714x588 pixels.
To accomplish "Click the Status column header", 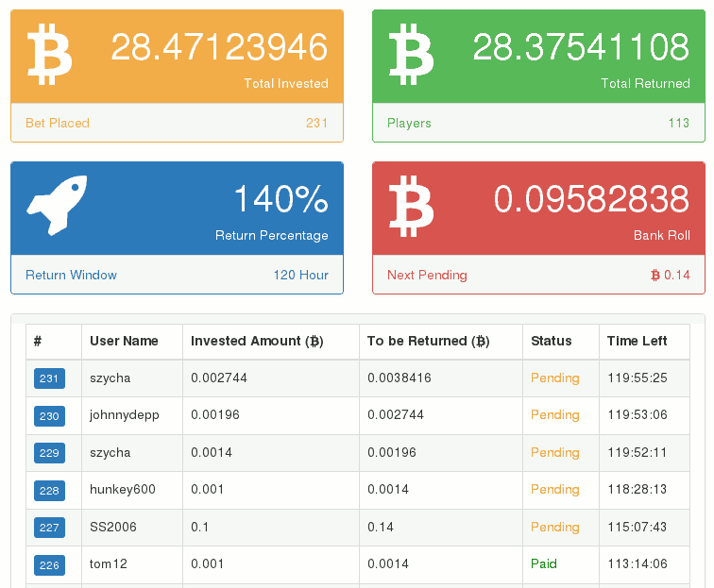I will pos(551,341).
